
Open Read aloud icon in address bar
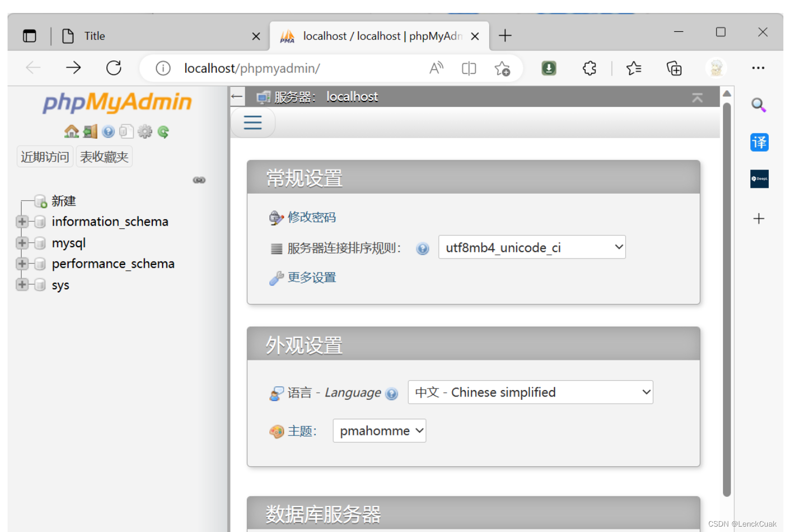[x=436, y=68]
